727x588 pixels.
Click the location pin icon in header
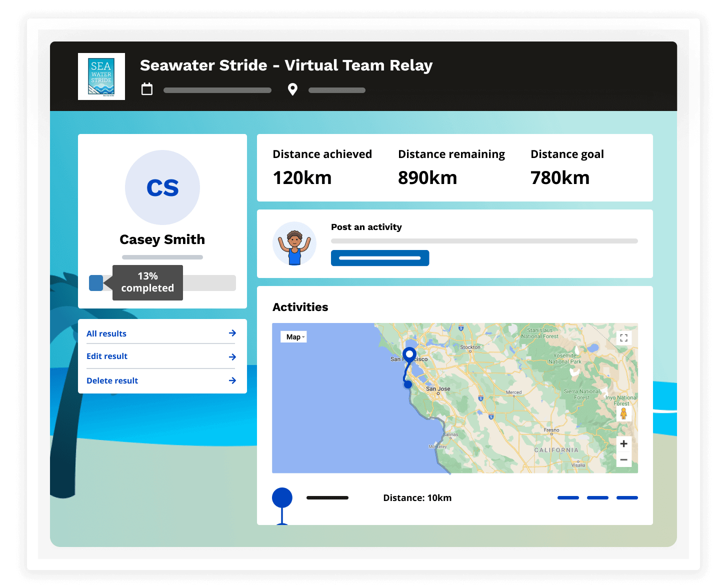tap(292, 89)
